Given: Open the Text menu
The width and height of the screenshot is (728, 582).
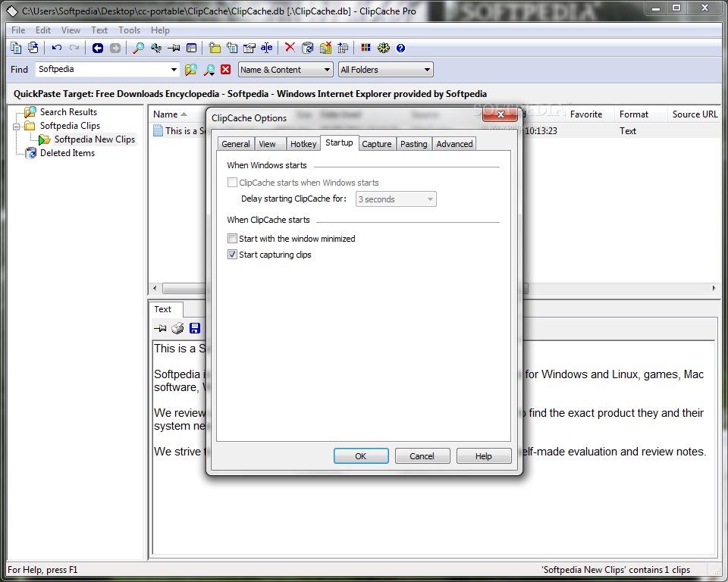Looking at the screenshot, I should pyautogui.click(x=99, y=30).
